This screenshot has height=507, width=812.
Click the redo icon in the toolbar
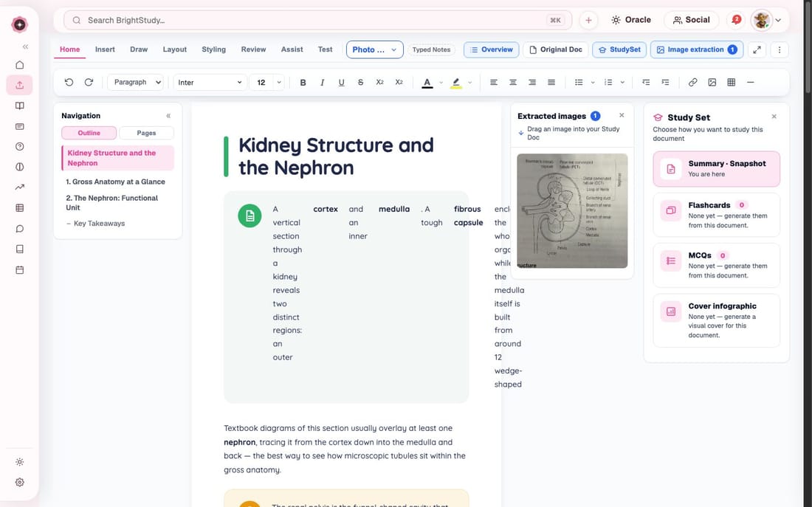pyautogui.click(x=89, y=83)
